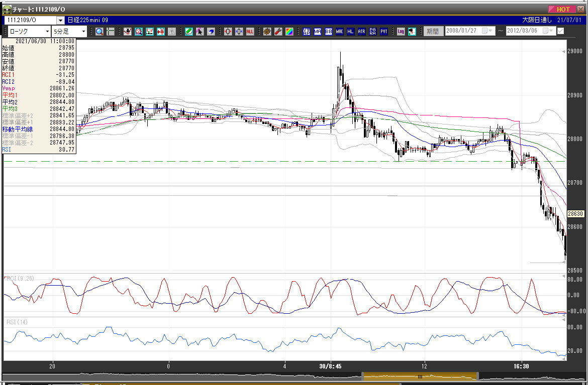Click the RCI1 row in the data panel
The height and width of the screenshot is (385, 588).
point(39,75)
